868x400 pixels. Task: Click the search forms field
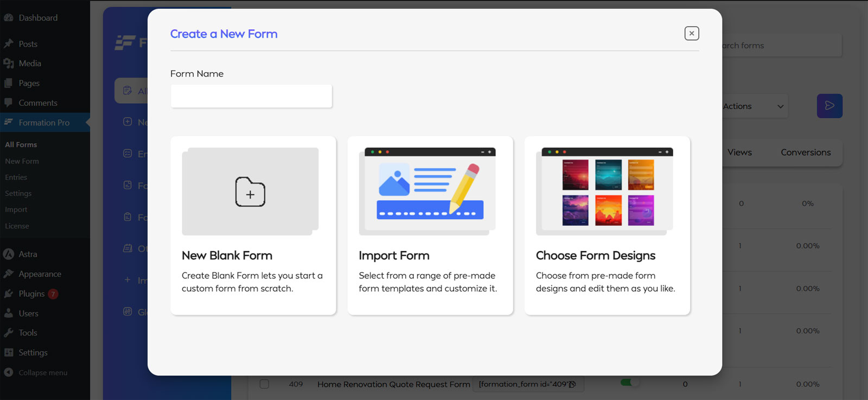click(782, 46)
